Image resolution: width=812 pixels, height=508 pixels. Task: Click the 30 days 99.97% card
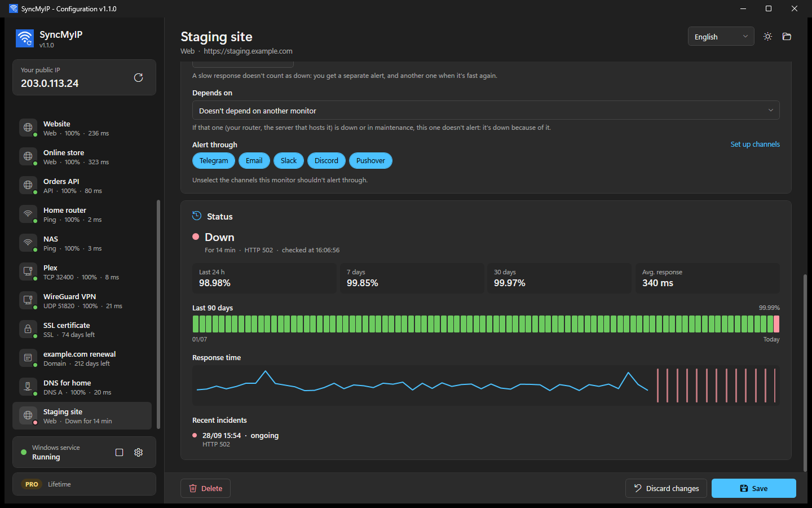[559, 278]
